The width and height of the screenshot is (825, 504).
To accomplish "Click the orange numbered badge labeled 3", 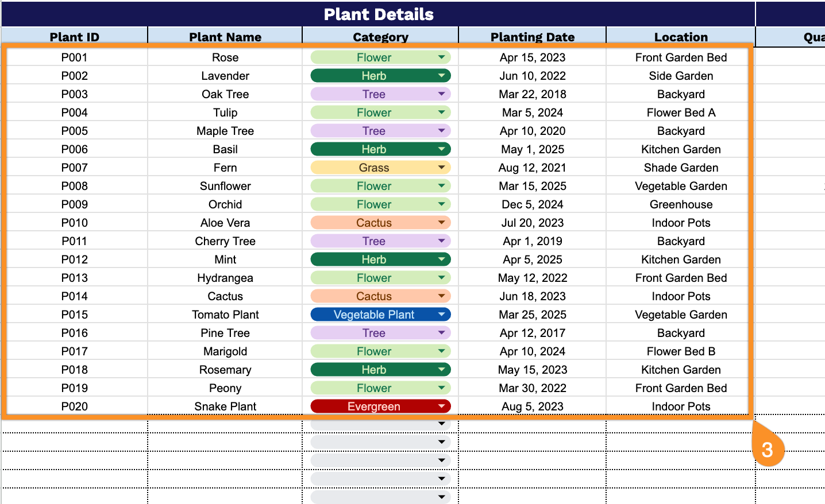I will point(768,449).
